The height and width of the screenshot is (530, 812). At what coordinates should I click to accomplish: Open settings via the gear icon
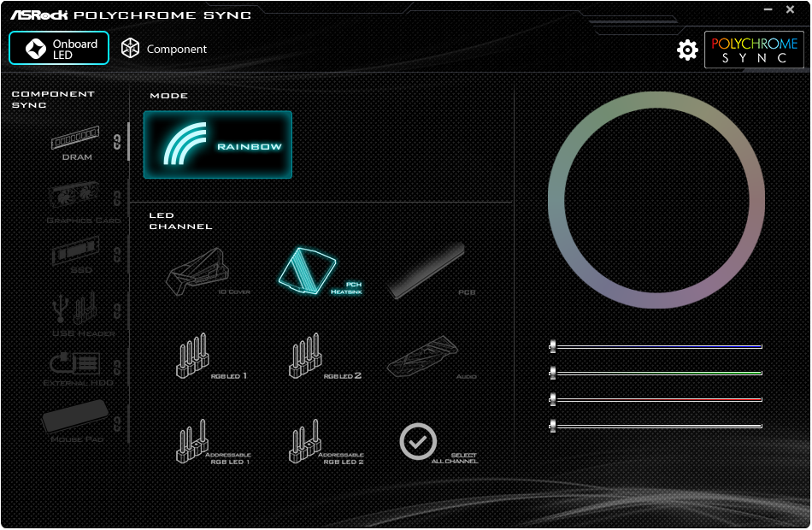pos(687,50)
